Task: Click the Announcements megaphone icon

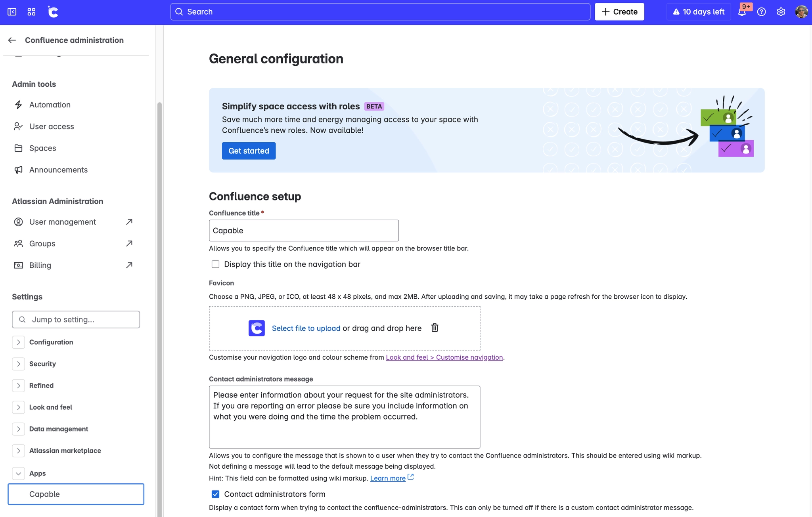Action: 18,170
